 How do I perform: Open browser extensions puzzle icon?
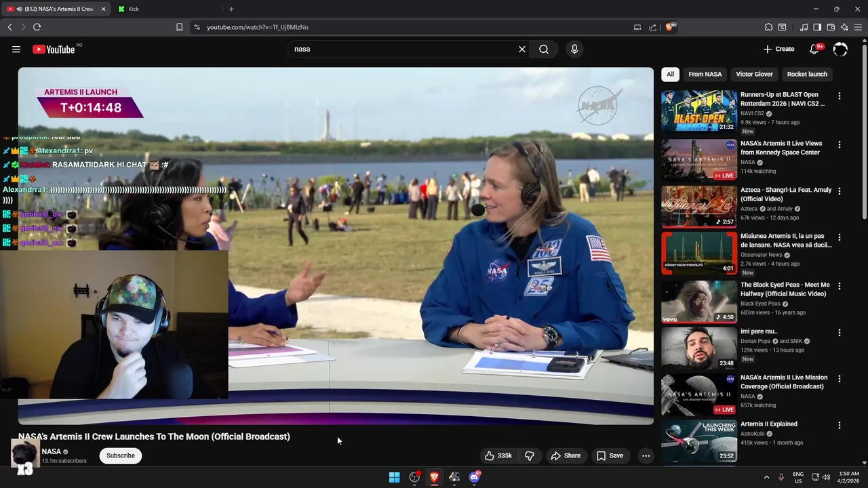pos(768,27)
